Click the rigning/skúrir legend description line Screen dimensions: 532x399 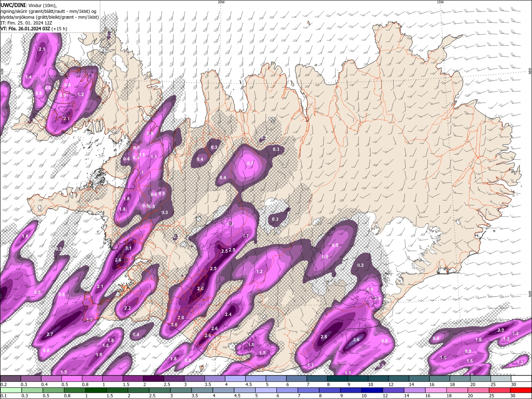coord(49,11)
